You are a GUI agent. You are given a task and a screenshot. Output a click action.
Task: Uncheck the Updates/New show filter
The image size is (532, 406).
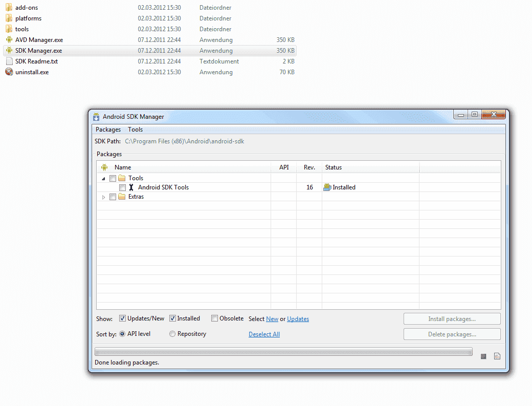click(122, 318)
